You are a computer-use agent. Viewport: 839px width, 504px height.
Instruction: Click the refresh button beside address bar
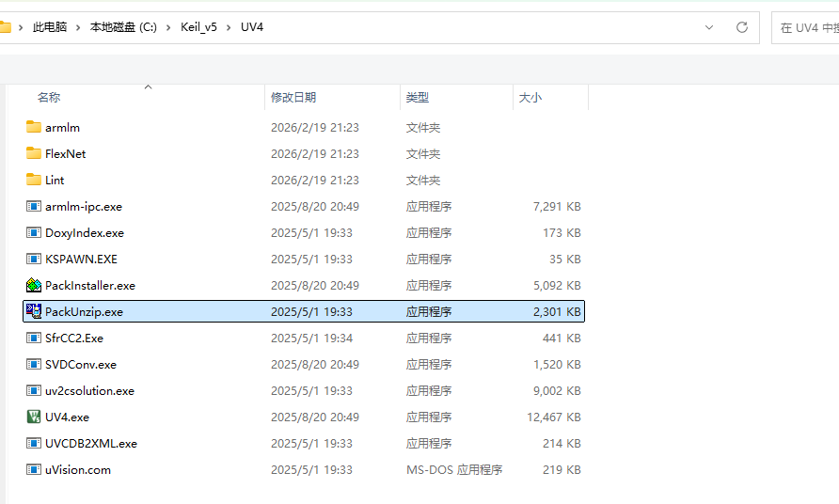click(x=742, y=27)
